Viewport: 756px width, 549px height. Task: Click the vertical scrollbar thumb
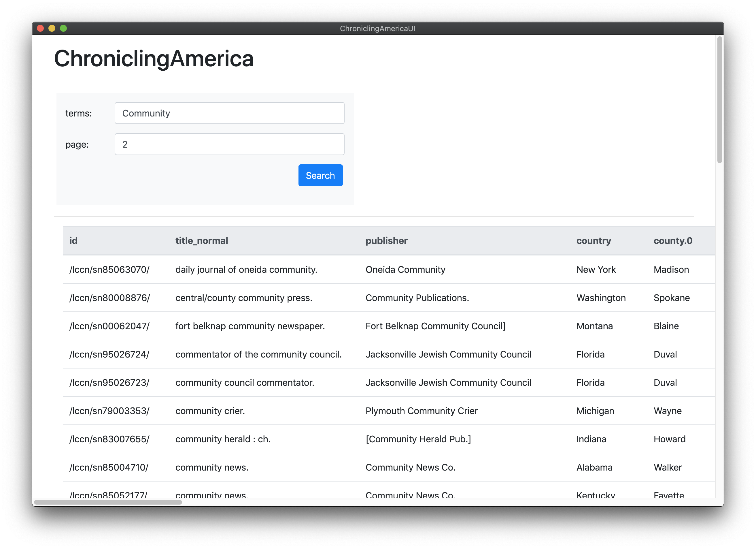719,100
